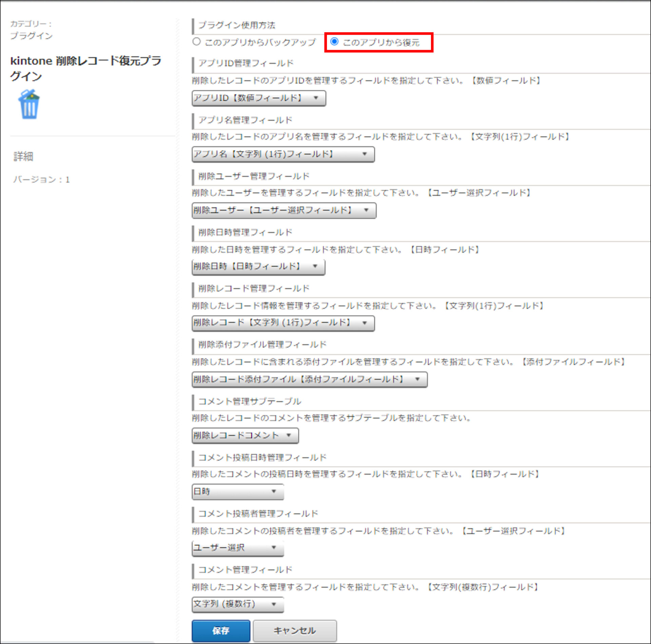Screen dimensions: 651x644
Task: Open the 削除ユーザー【ユーザー選択フィールド】 dropdown
Action: (284, 210)
